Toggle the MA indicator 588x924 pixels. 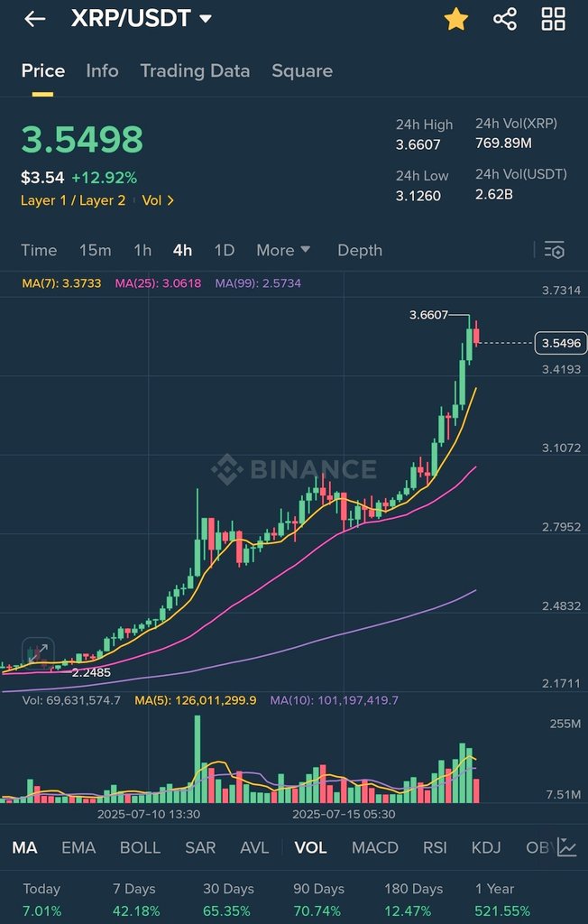click(24, 847)
